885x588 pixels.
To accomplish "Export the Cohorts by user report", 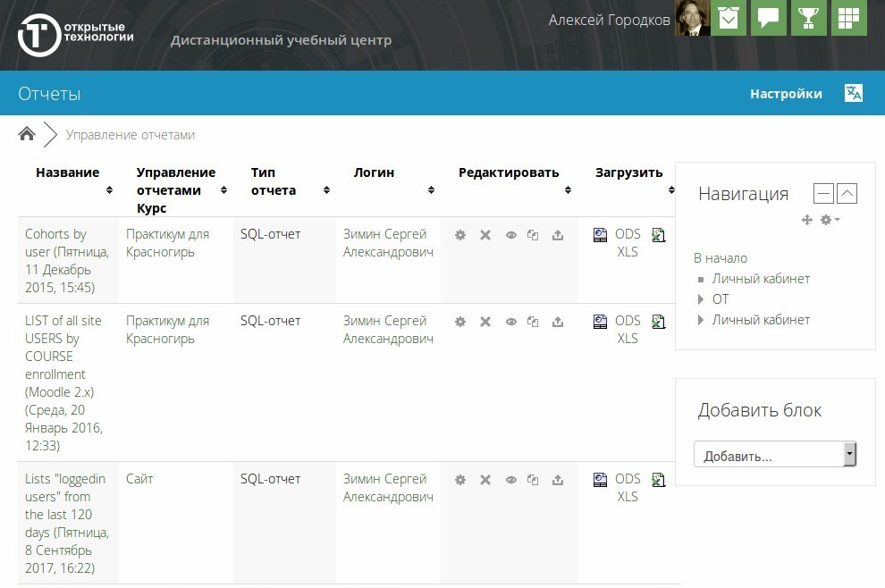I will [x=558, y=235].
